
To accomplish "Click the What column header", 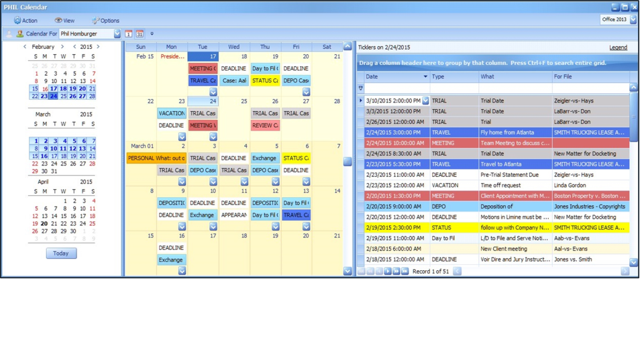I will click(515, 76).
